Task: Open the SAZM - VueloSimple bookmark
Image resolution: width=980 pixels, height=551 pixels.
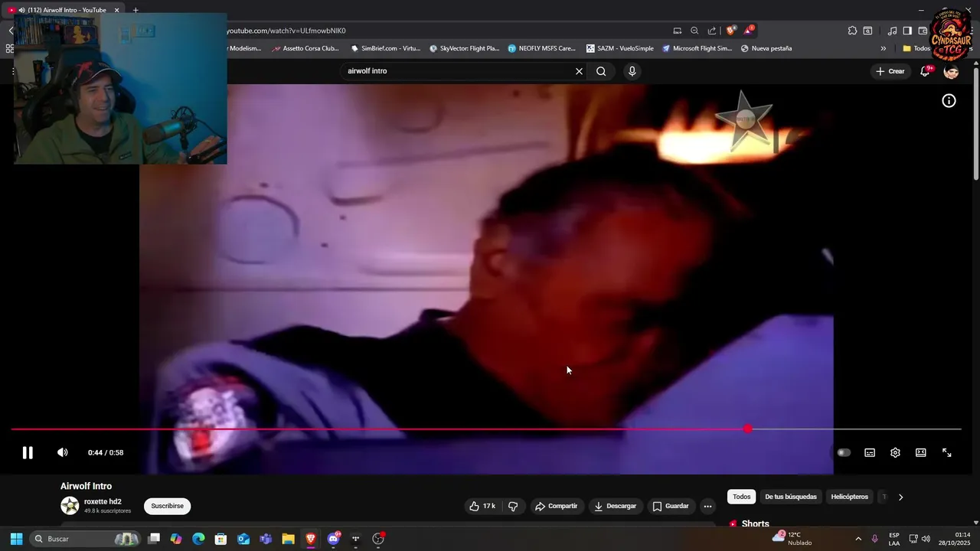Action: (620, 48)
